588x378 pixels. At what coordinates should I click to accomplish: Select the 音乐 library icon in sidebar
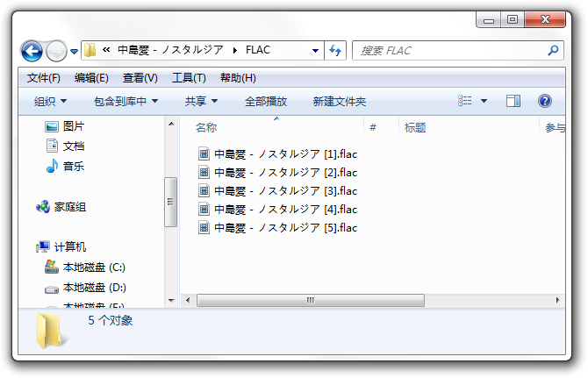click(52, 166)
